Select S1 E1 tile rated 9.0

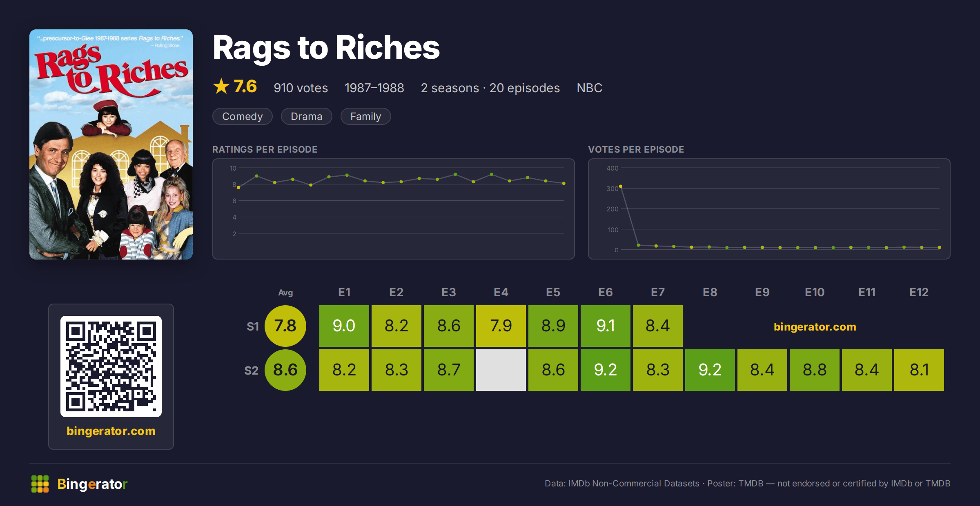click(344, 326)
